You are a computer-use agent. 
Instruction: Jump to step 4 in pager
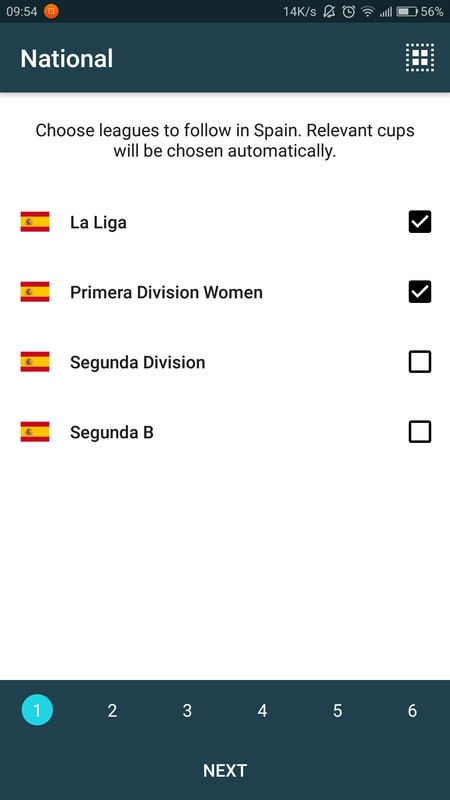(x=262, y=710)
